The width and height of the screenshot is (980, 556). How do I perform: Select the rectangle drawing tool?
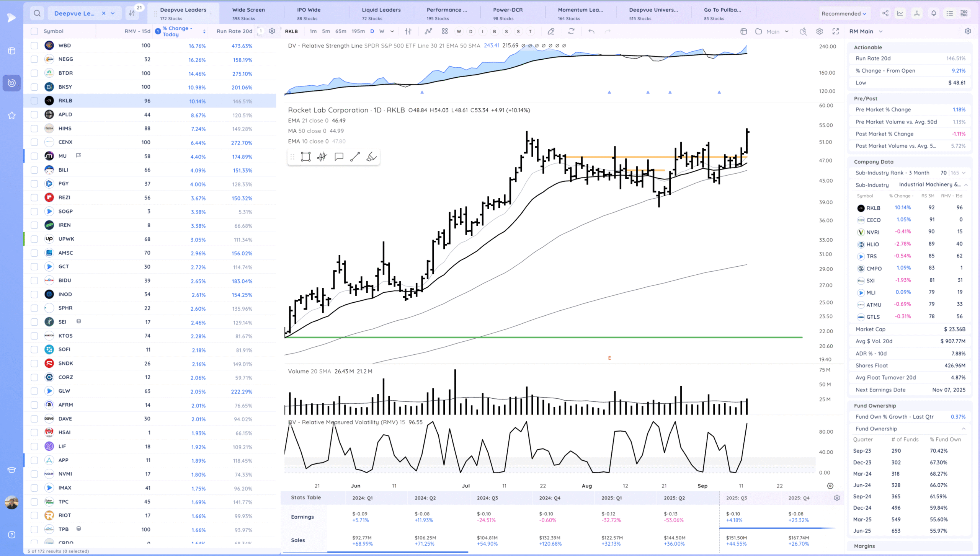tap(305, 157)
